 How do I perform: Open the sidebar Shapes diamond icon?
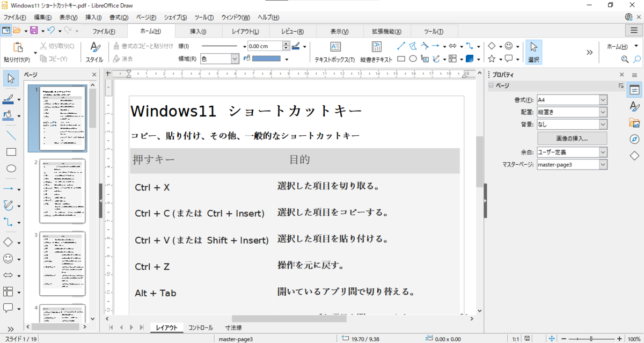[x=634, y=156]
